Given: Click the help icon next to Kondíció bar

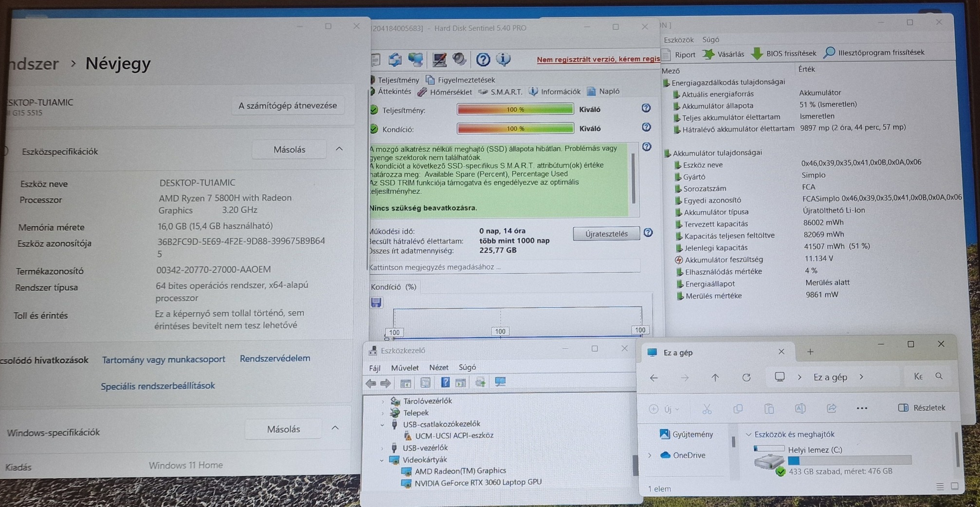Looking at the screenshot, I should coord(646,127).
